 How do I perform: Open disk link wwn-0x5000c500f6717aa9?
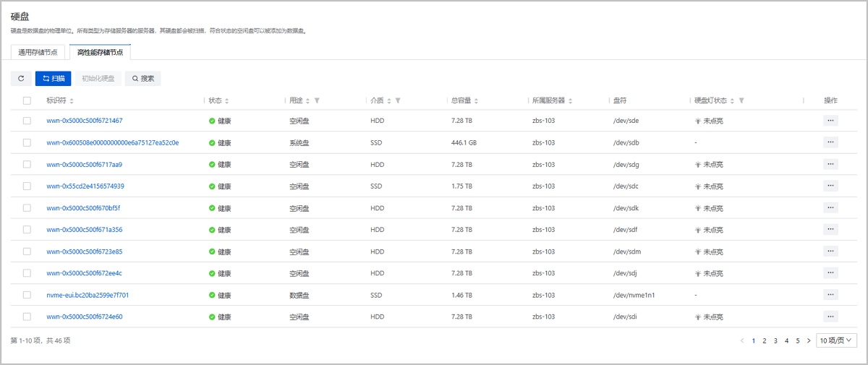point(84,164)
